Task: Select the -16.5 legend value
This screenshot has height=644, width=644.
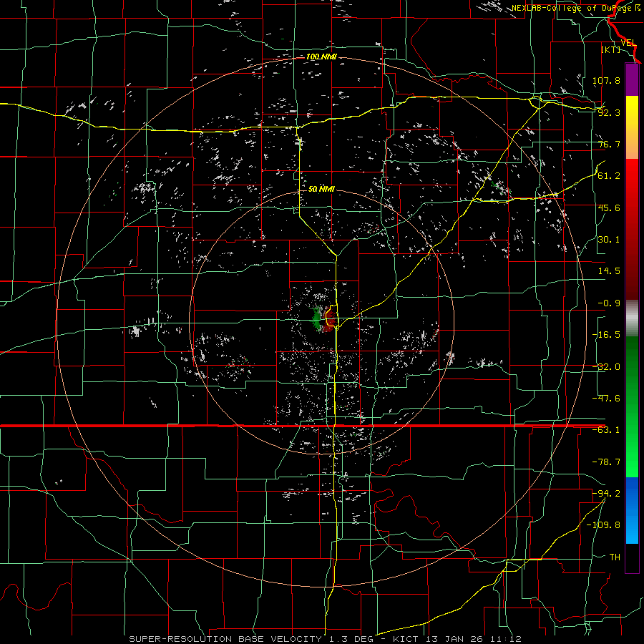Action: [606, 335]
